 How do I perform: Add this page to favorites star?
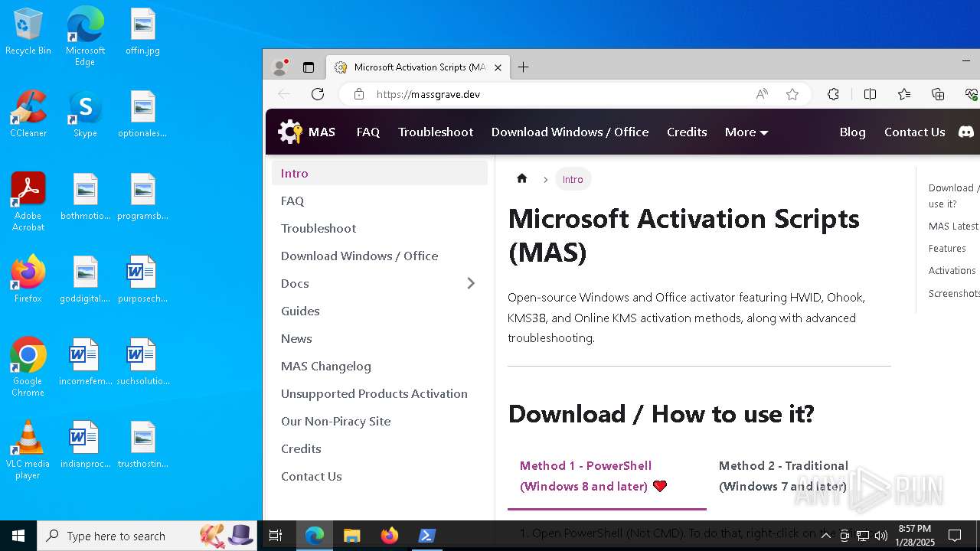792,94
